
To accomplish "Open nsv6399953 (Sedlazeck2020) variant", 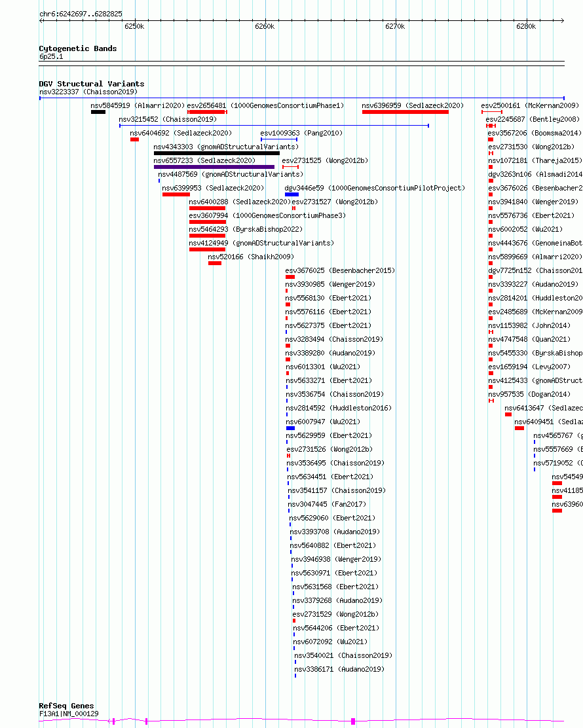I will (x=213, y=188).
